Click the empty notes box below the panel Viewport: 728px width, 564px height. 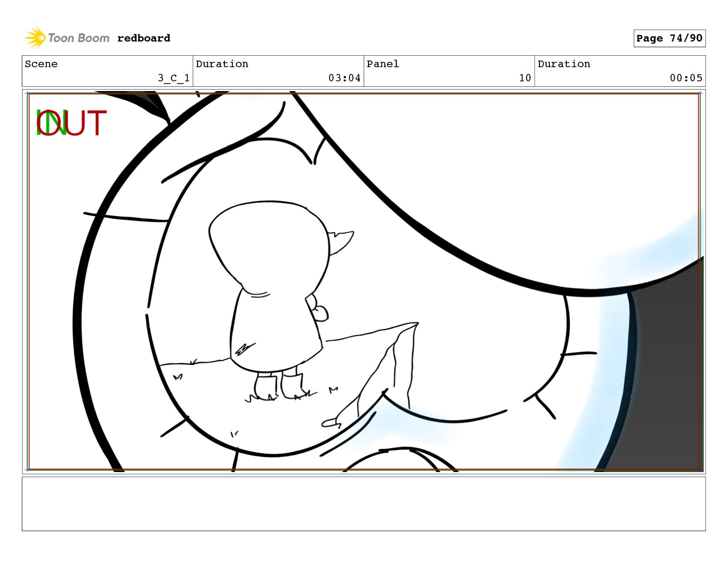pyautogui.click(x=364, y=504)
